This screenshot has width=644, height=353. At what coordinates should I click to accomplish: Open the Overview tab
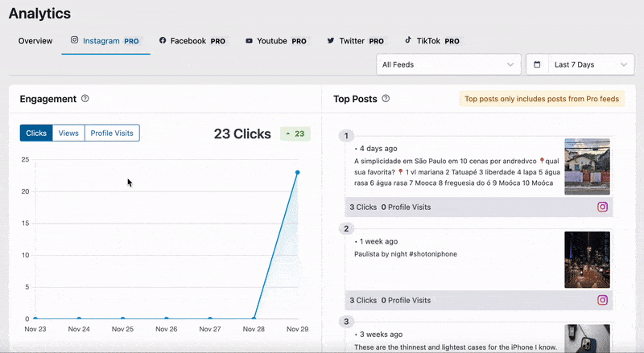[x=35, y=41]
